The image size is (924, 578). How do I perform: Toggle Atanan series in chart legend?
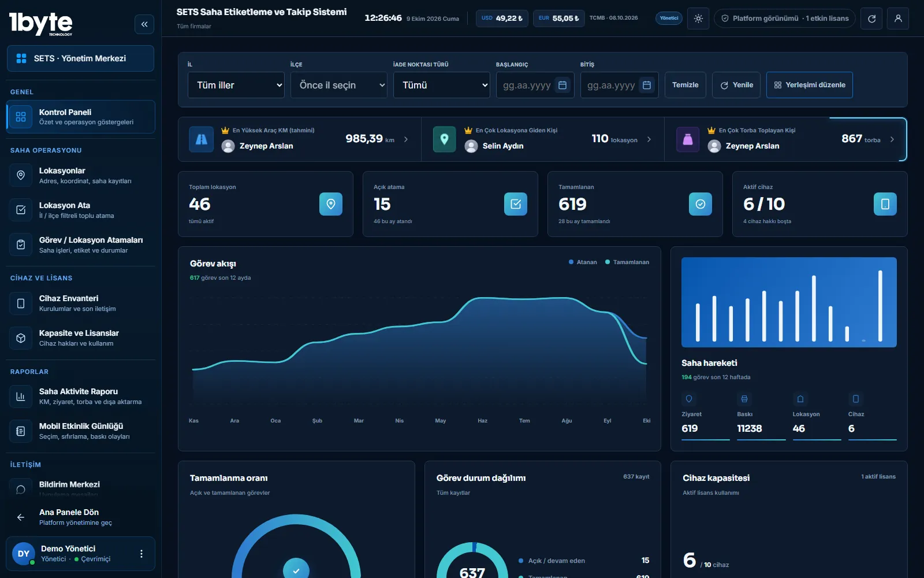tap(583, 262)
